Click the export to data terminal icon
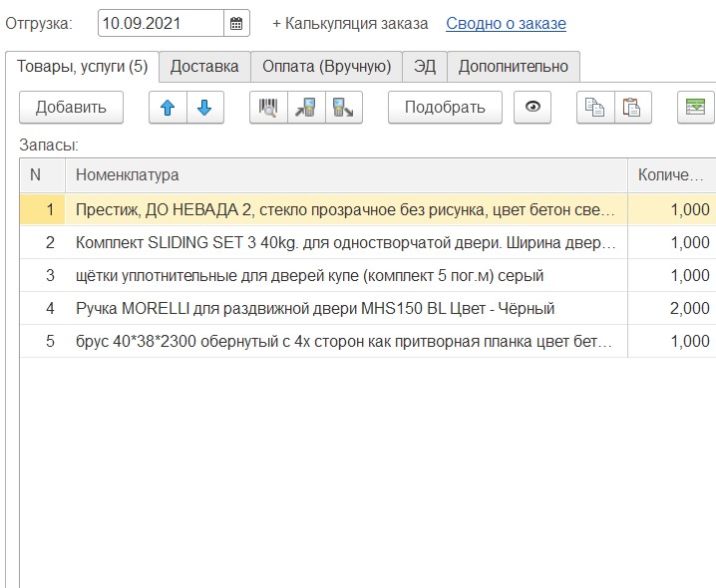 coord(342,108)
